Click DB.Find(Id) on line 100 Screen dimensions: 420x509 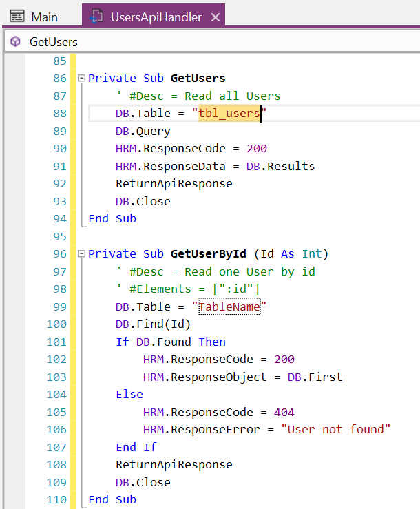(x=154, y=324)
